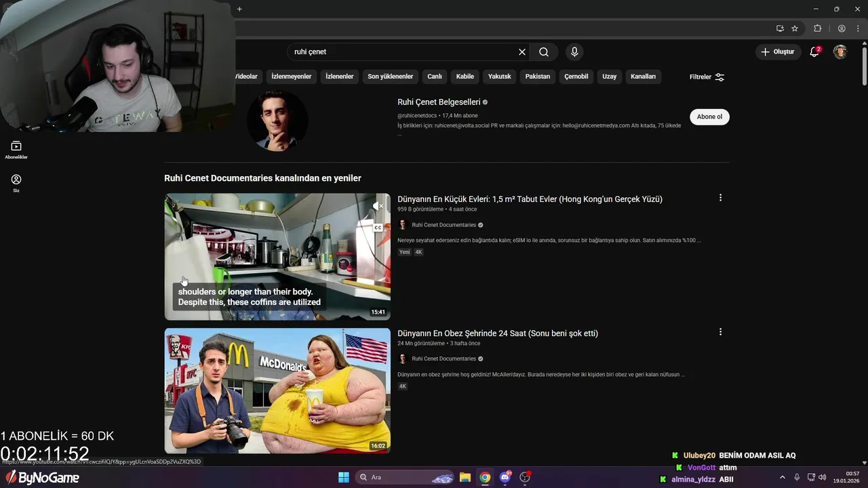Select the Yakutsk filter chip

point(500,77)
